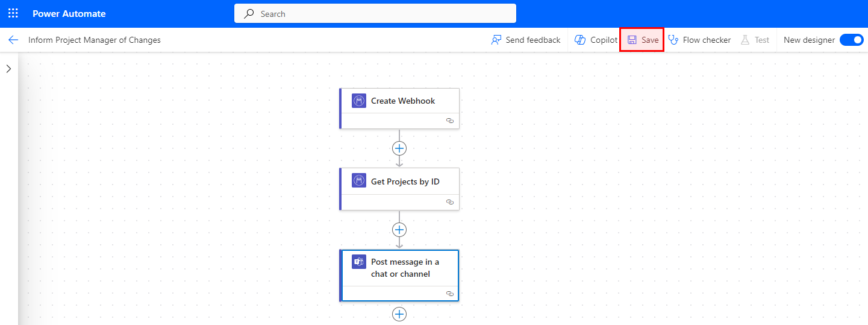Viewport: 868px width, 325px height.
Task: Click the Teams icon on Post message card
Action: (x=359, y=262)
